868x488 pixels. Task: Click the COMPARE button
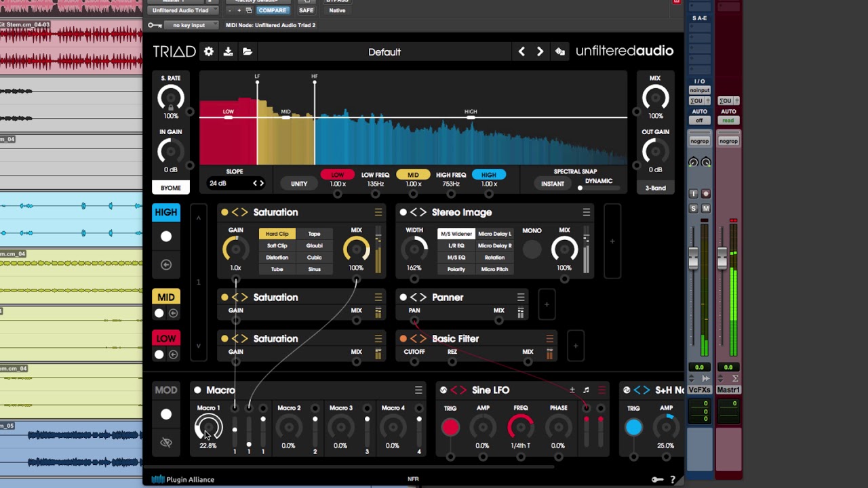click(272, 10)
